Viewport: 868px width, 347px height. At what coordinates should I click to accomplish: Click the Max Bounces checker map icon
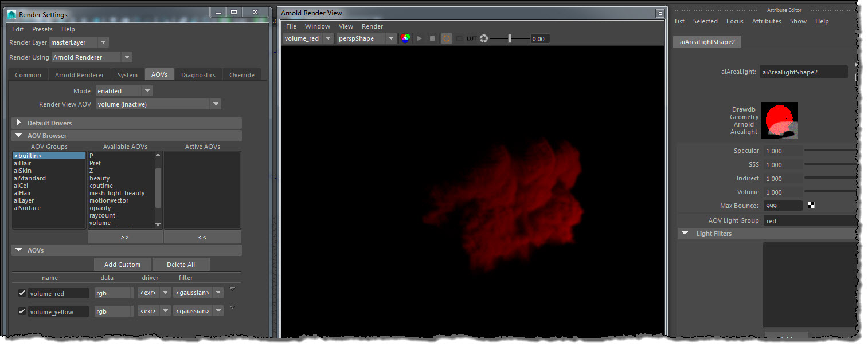coord(811,206)
